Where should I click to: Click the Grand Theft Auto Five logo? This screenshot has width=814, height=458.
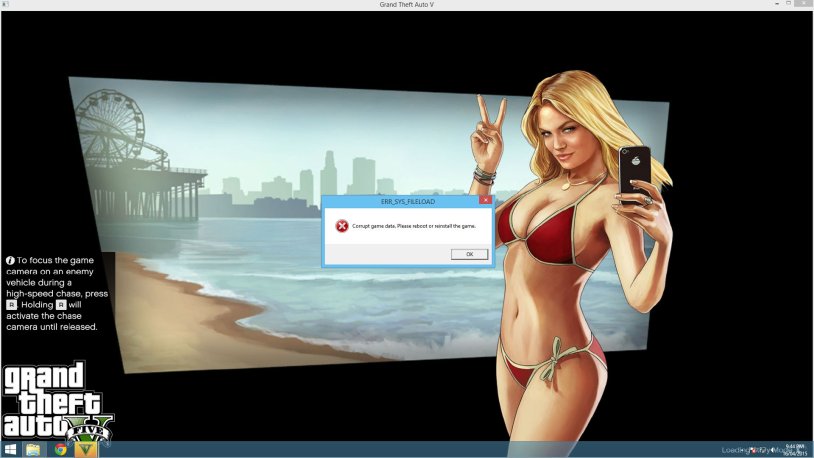coord(57,402)
